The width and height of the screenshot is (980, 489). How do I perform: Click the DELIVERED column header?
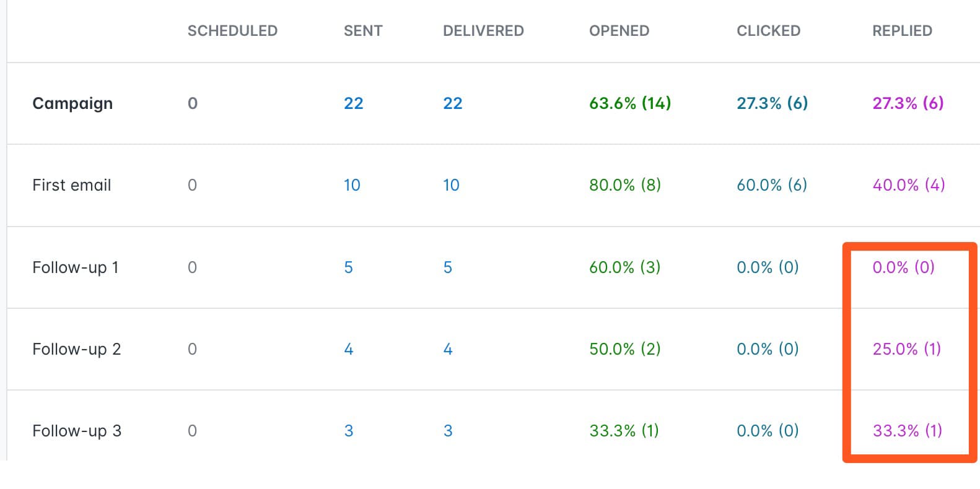pos(483,31)
